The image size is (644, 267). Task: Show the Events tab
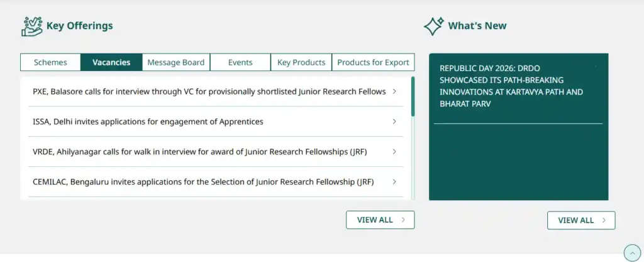tap(240, 62)
